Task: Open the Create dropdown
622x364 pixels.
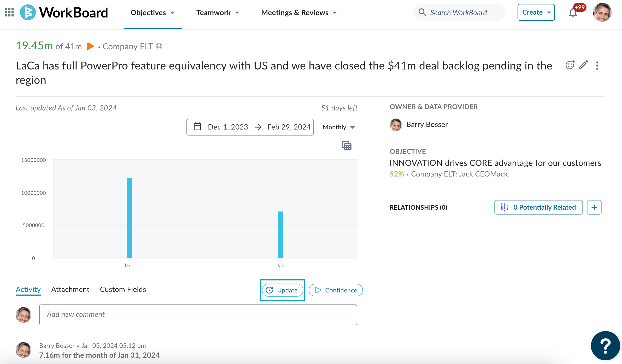Action: [536, 12]
